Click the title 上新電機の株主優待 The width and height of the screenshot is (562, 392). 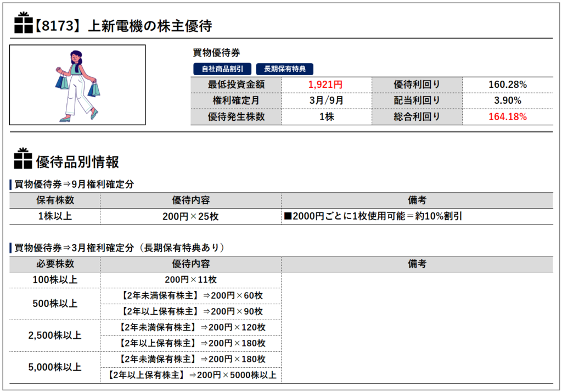pos(150,26)
